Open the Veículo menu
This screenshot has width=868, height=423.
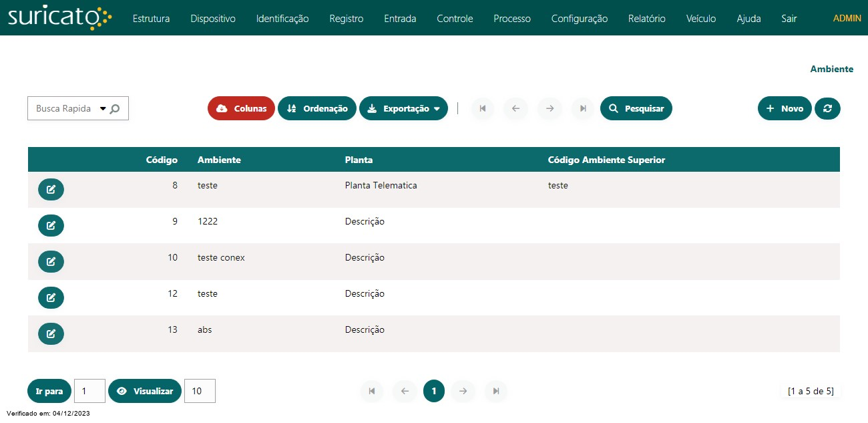coord(701,19)
